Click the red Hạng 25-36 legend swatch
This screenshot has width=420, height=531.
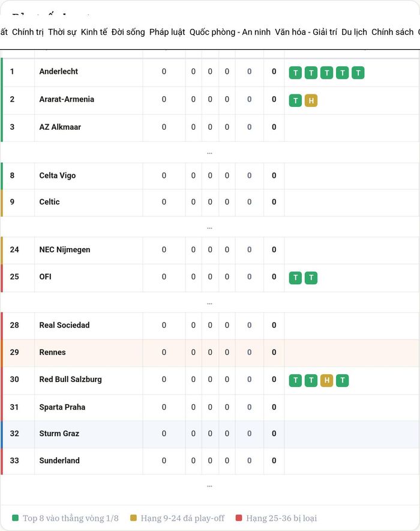tap(239, 518)
